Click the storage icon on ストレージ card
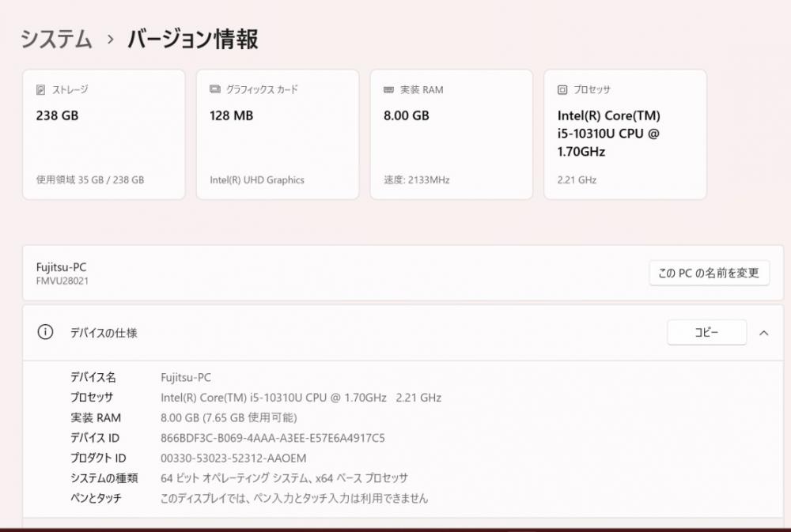The image size is (791, 532). click(41, 90)
